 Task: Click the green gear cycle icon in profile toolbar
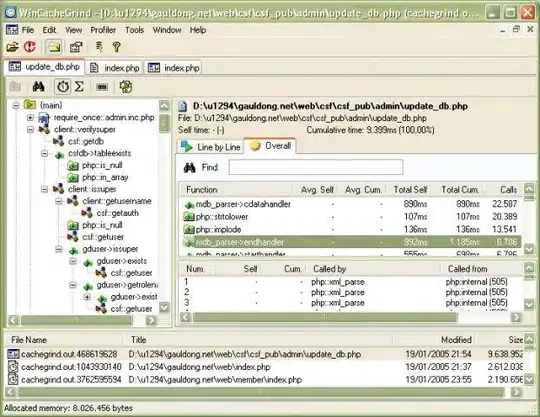[126, 86]
